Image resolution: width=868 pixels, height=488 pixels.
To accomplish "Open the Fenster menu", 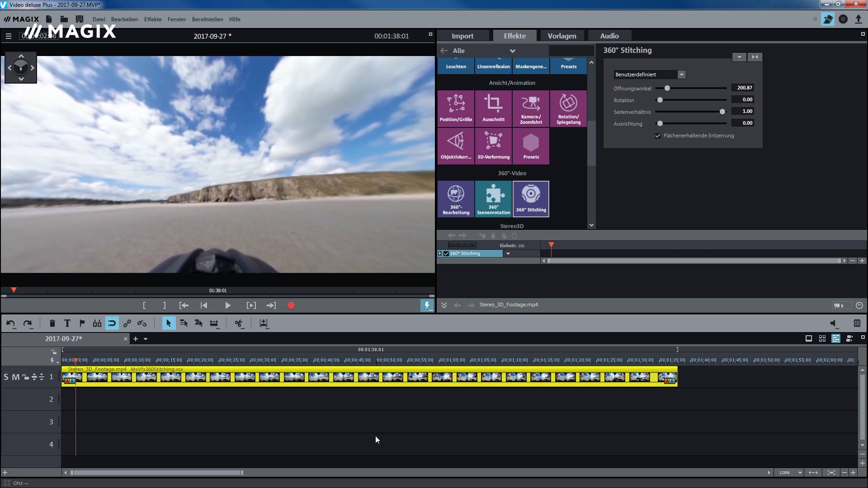I will [x=177, y=19].
